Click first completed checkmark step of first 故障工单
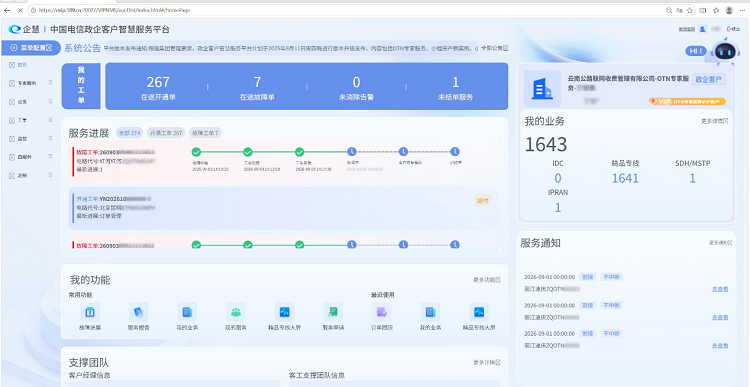 196,152
